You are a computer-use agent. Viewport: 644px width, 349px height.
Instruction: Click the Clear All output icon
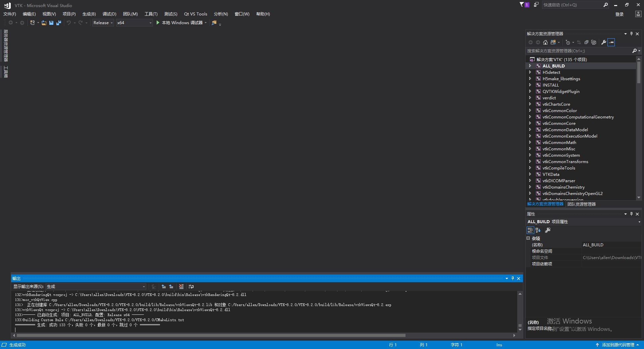pyautogui.click(x=181, y=287)
